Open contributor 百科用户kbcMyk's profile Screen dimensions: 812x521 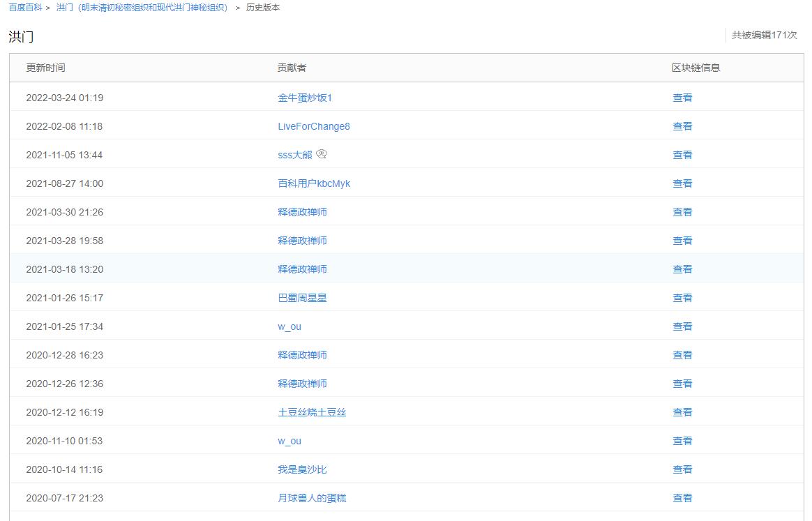314,183
